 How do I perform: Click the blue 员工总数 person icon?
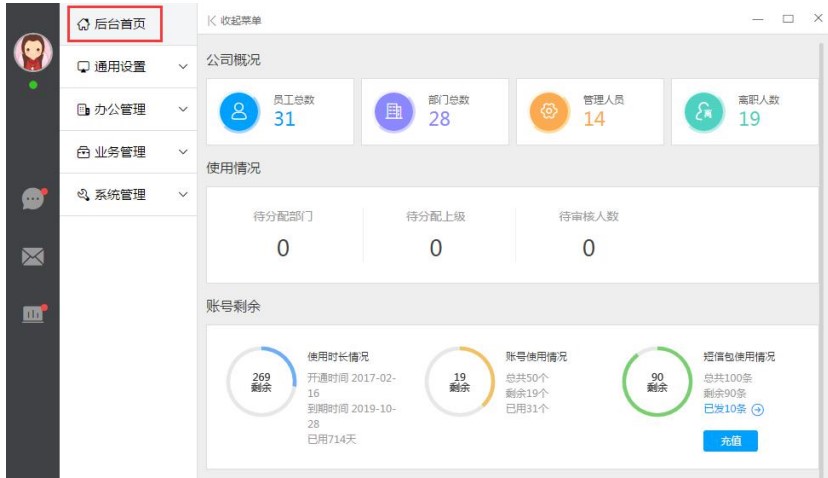pos(239,112)
